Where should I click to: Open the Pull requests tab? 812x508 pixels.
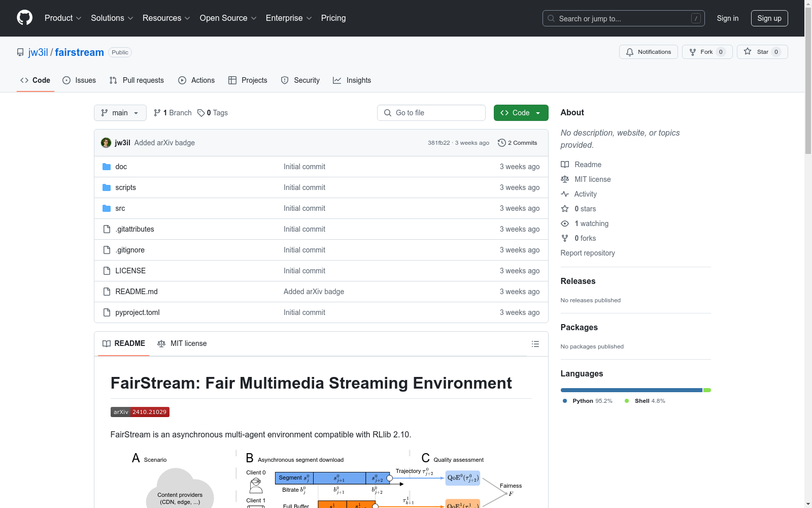137,80
